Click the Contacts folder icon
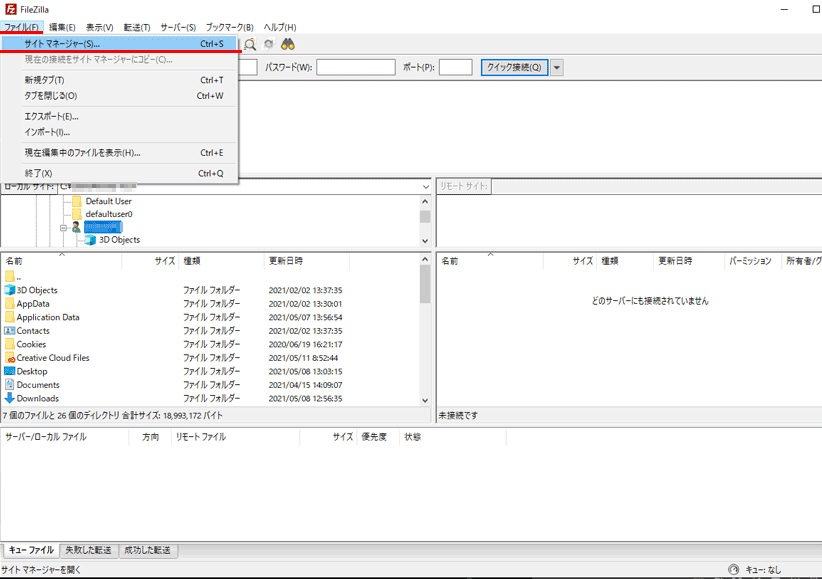 9,331
